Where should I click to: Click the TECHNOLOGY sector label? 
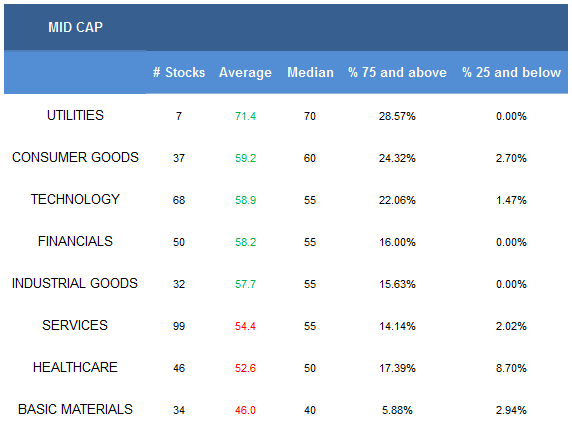(x=75, y=199)
